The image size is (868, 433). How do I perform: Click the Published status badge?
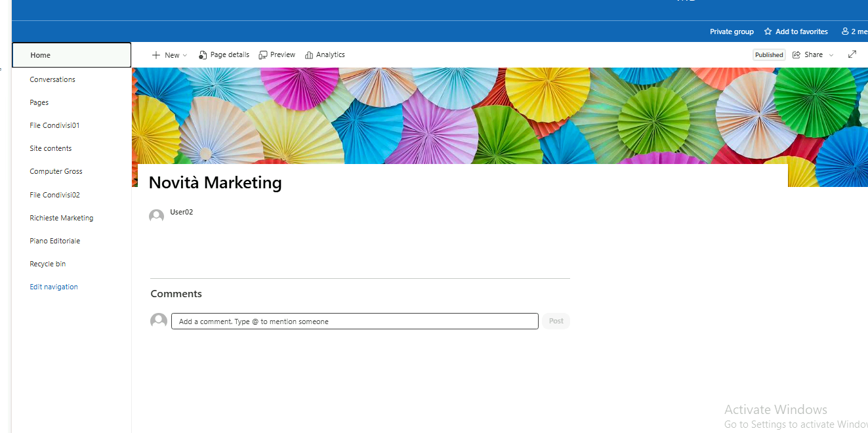pos(769,55)
